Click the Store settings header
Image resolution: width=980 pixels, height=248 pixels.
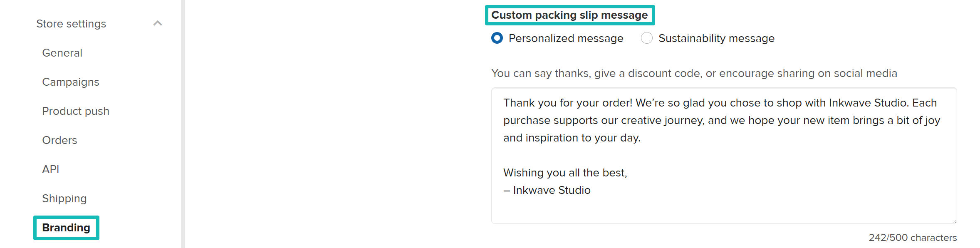click(x=71, y=24)
